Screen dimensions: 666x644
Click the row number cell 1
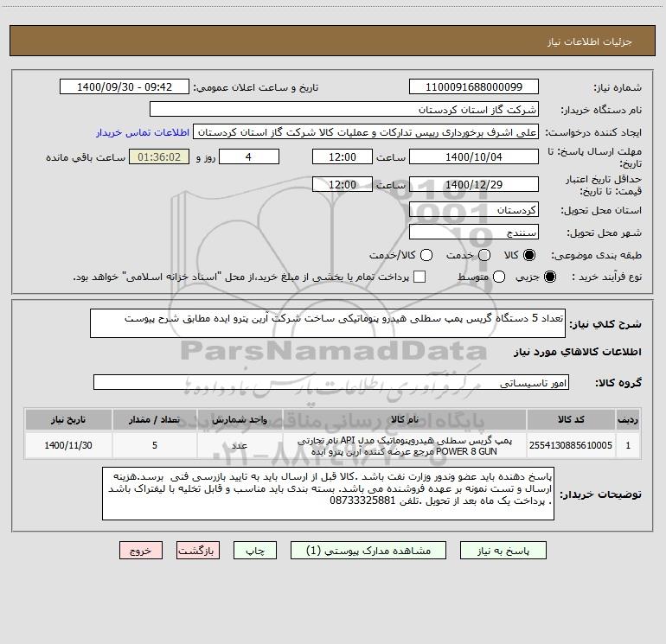coord(628,445)
